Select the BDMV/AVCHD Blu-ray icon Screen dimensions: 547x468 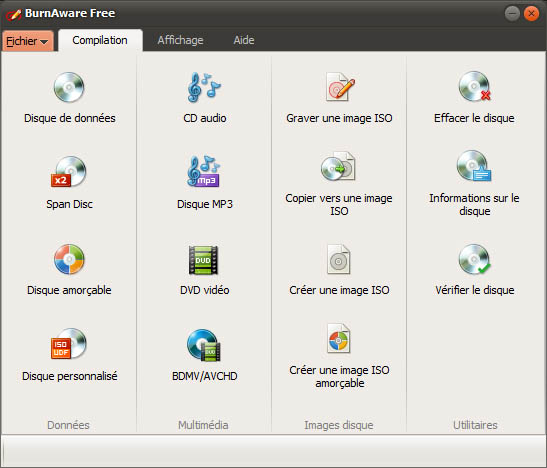point(204,345)
